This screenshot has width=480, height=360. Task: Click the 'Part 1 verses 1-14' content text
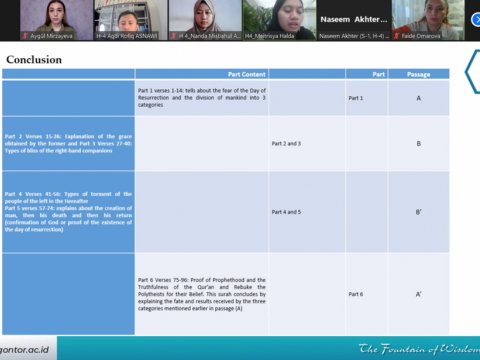coord(202,98)
